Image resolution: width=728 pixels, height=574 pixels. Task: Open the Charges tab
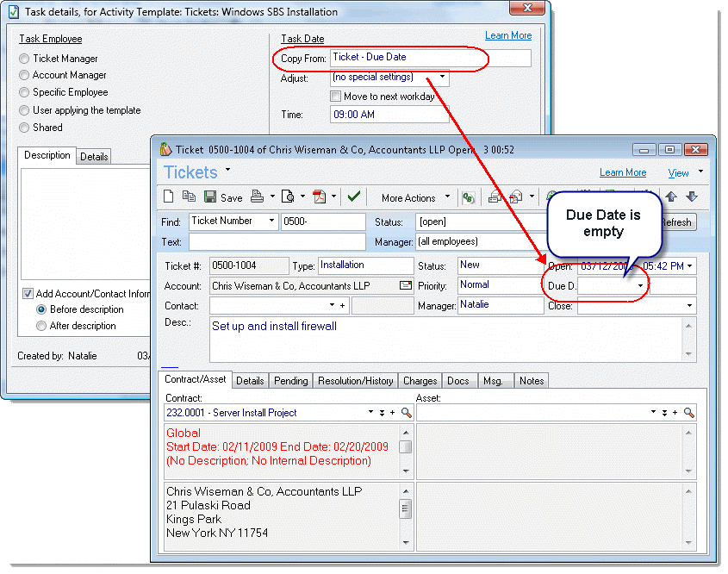tap(420, 380)
